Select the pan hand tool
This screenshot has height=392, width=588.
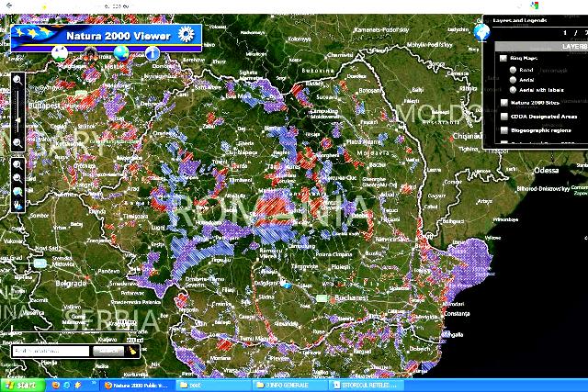pos(17,205)
